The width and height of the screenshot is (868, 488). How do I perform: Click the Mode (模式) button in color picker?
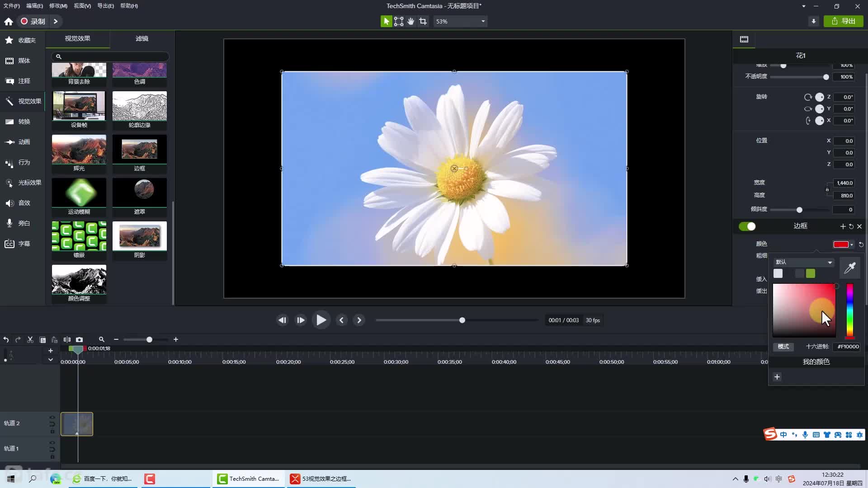[783, 347]
